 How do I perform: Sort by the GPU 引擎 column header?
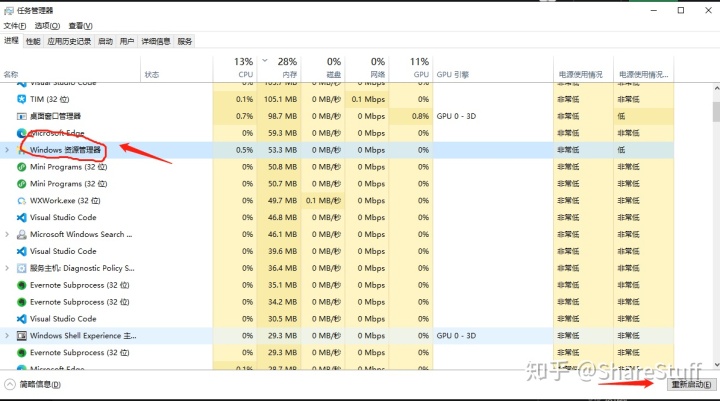pyautogui.click(x=493, y=69)
